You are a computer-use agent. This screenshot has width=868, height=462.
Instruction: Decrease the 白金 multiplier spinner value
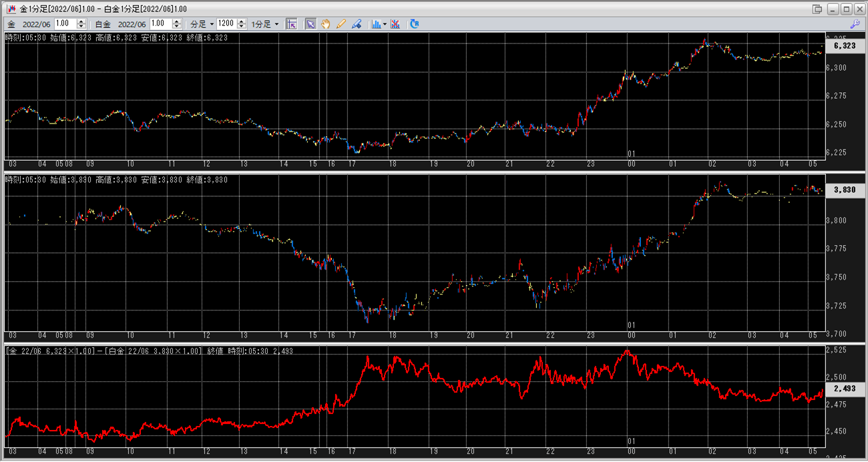tap(177, 27)
